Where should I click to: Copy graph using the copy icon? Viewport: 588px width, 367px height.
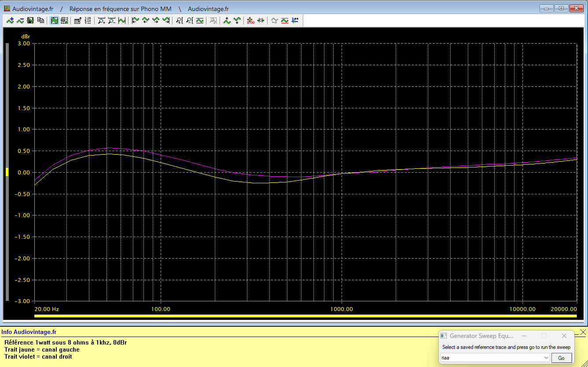coord(40,20)
